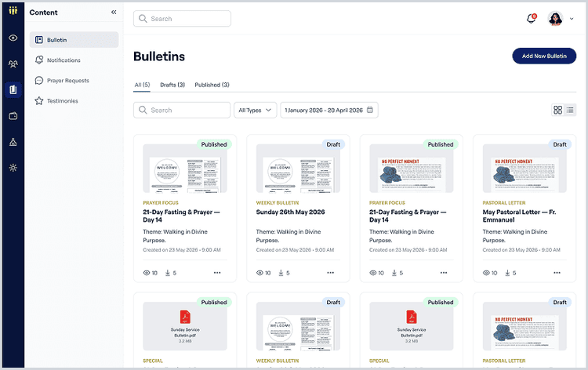This screenshot has height=370, width=588.
Task: Open the settings gear icon in the navigation rail
Action: tap(13, 168)
